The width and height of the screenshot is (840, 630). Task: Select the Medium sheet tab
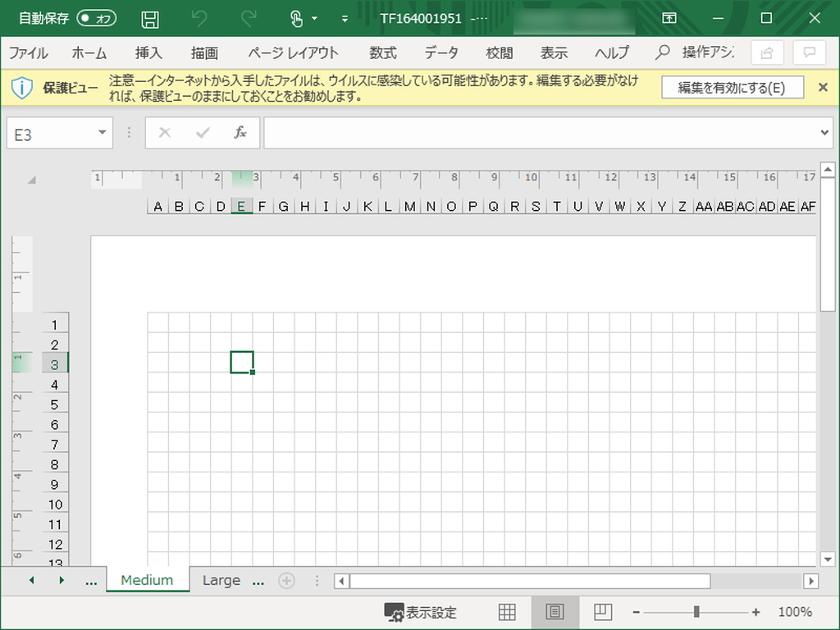148,580
